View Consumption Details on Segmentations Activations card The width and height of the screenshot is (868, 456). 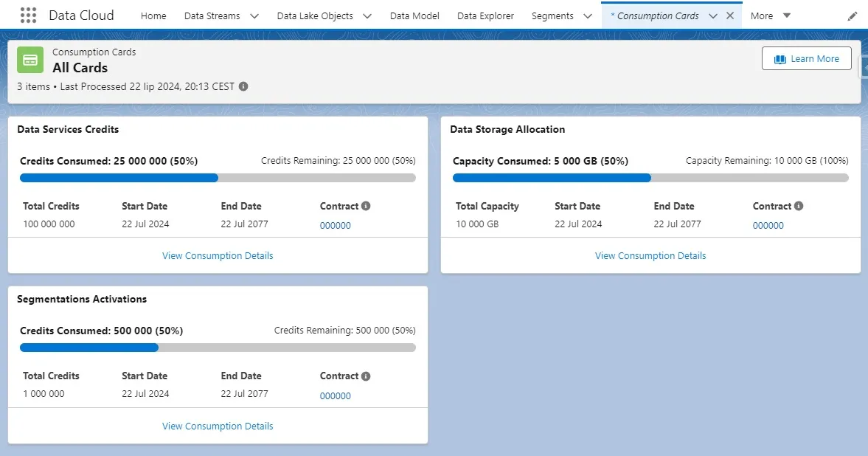click(x=217, y=426)
